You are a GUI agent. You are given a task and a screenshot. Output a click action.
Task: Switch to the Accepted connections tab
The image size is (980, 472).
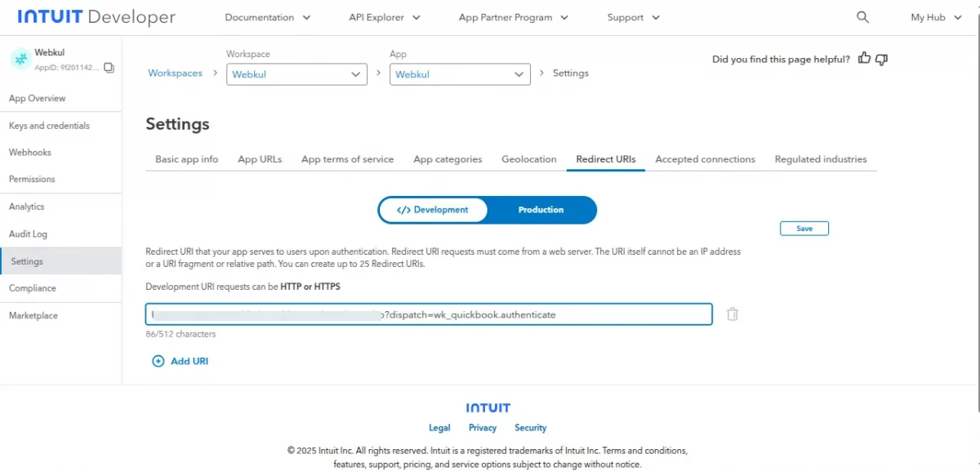tap(705, 159)
